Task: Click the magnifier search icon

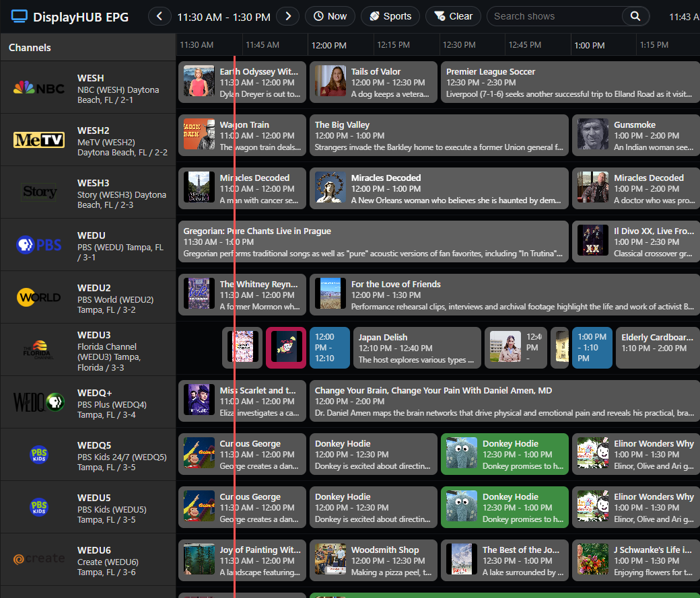Action: 635,16
